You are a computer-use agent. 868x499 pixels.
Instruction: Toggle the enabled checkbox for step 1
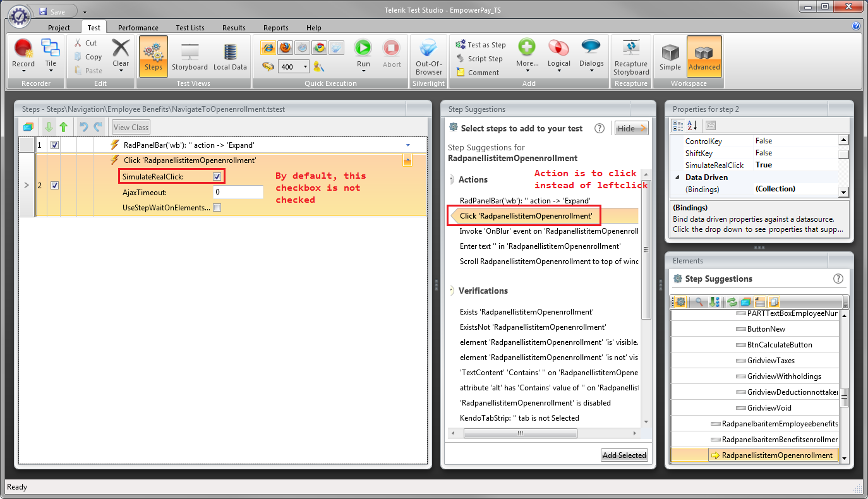pos(55,145)
